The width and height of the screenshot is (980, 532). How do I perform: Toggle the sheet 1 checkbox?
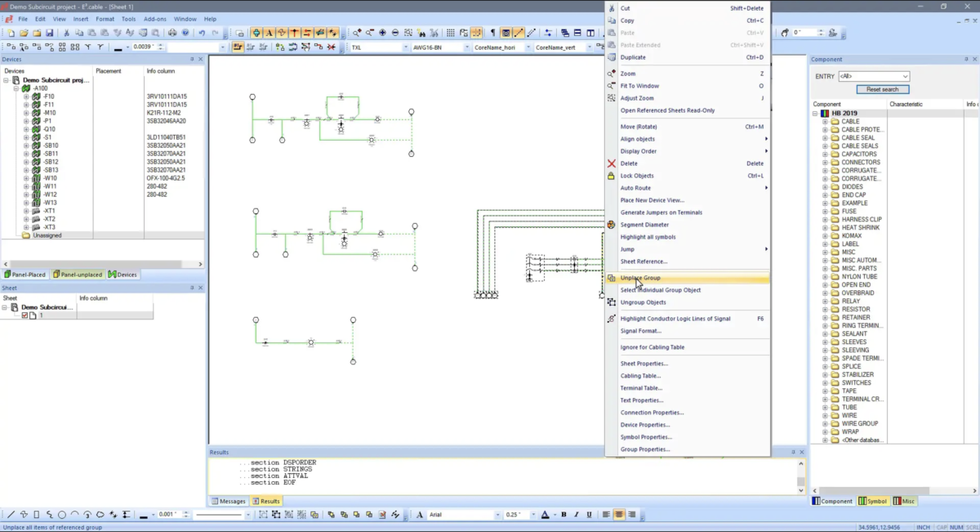tap(25, 315)
